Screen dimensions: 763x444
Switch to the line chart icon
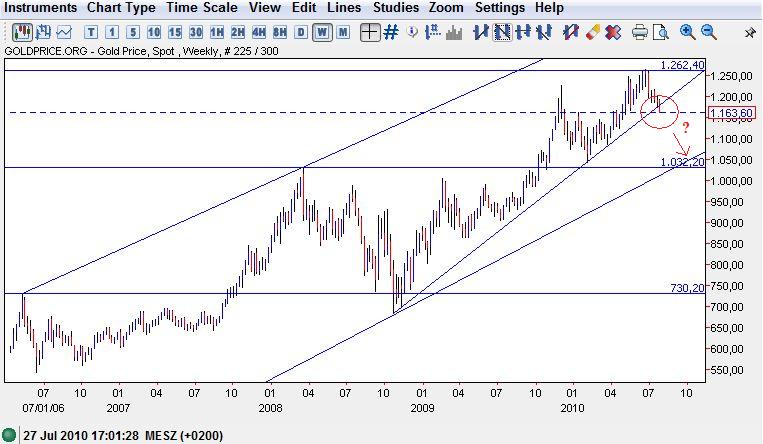[x=65, y=32]
